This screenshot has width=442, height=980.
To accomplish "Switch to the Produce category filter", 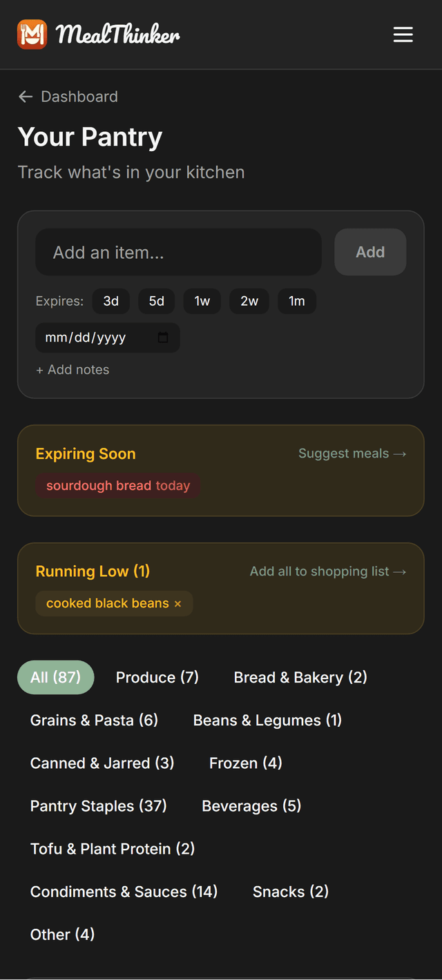I will click(x=157, y=677).
